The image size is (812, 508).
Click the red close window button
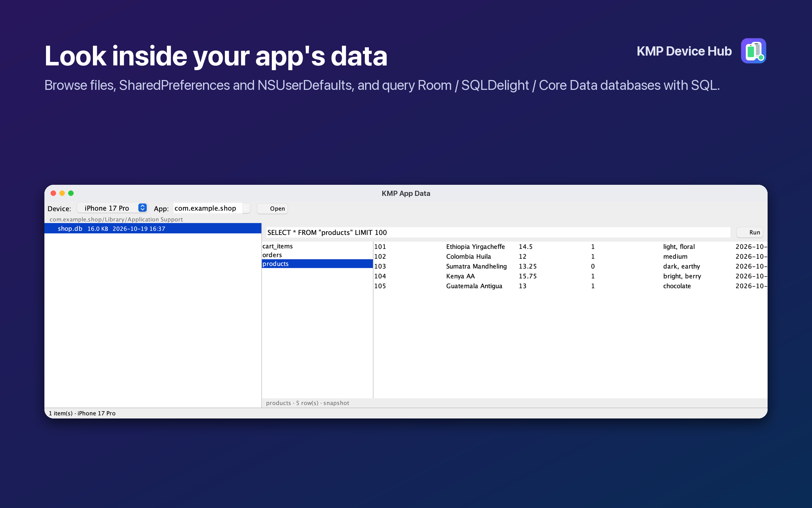[x=53, y=193]
